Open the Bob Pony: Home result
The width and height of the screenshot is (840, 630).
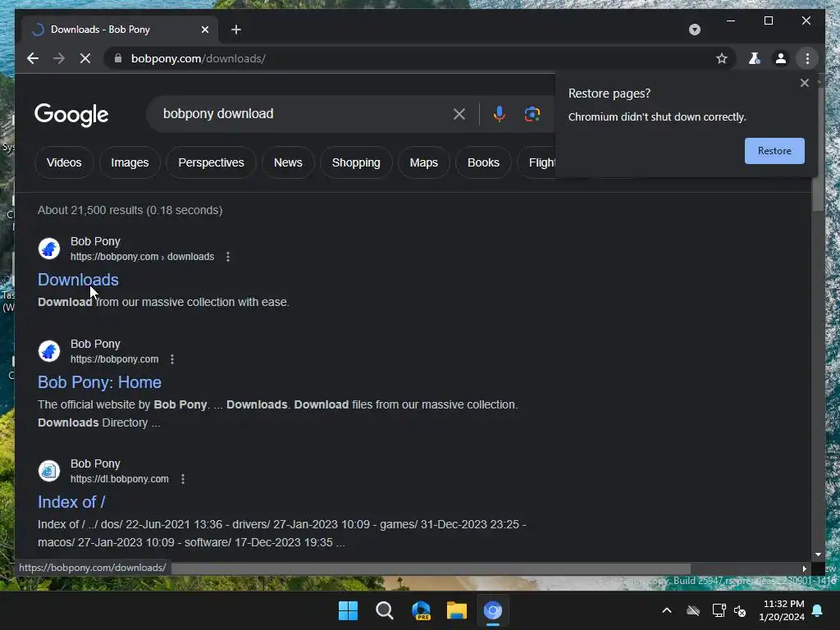tap(99, 382)
